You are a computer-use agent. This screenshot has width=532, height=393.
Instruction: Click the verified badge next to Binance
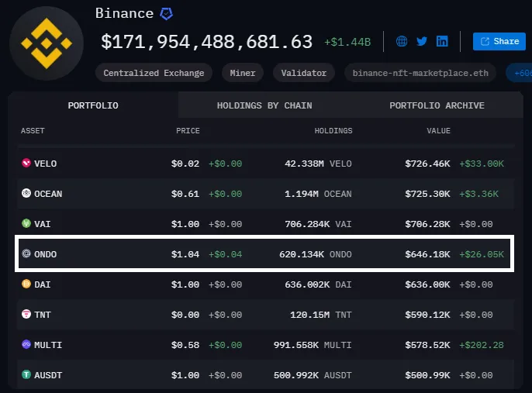[166, 14]
